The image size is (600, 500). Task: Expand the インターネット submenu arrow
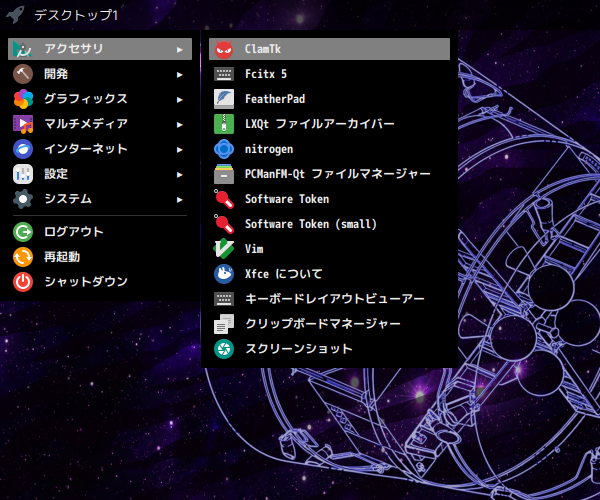[179, 150]
